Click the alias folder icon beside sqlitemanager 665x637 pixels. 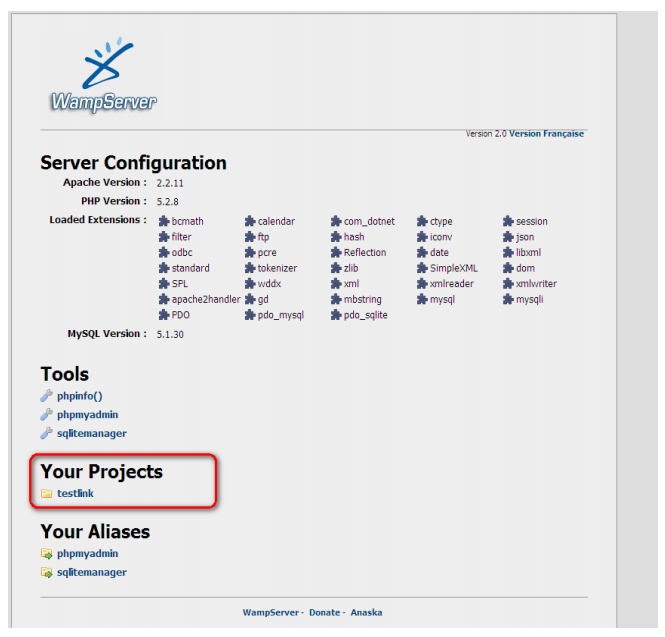[46, 572]
